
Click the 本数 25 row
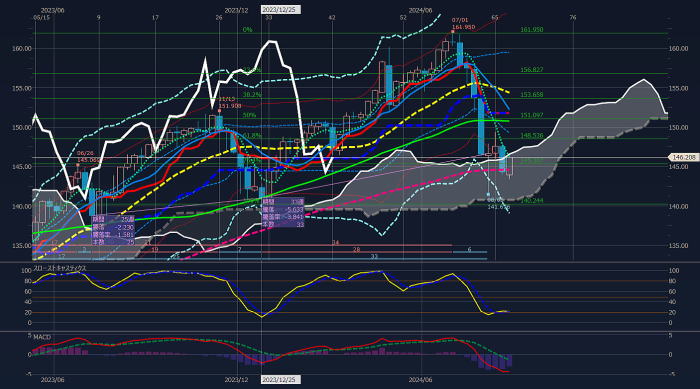click(x=113, y=242)
